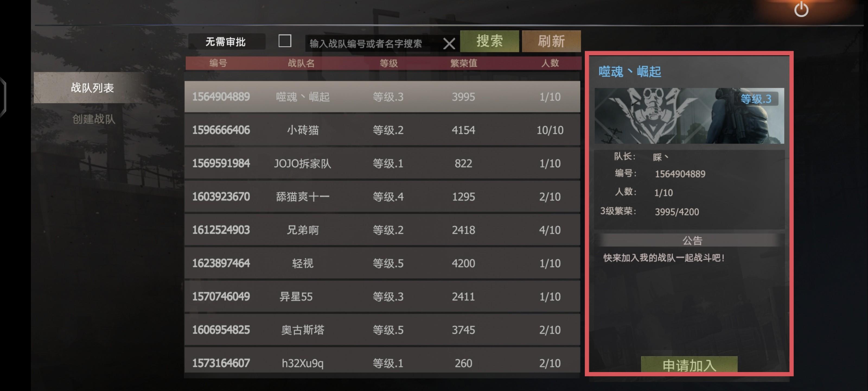
Task: Click the power icon at top right
Action: point(801,9)
